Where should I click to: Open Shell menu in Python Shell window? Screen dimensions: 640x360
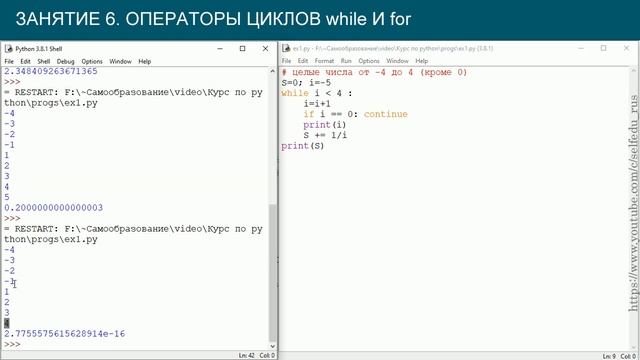coord(44,61)
